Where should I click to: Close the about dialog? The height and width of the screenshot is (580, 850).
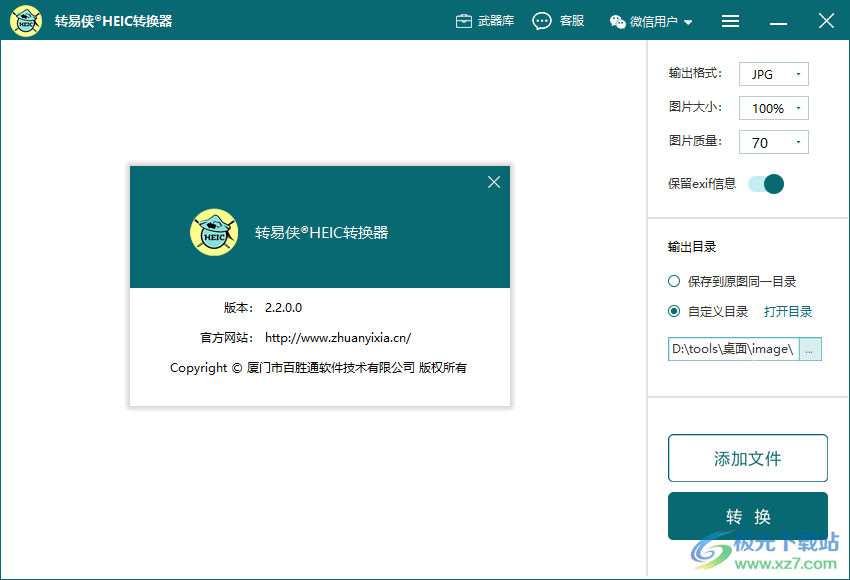pos(494,182)
